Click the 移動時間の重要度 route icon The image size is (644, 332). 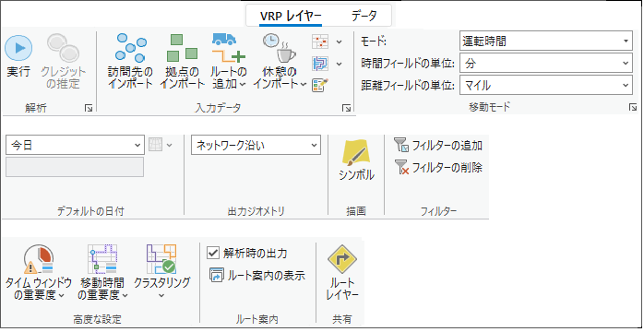[102, 259]
